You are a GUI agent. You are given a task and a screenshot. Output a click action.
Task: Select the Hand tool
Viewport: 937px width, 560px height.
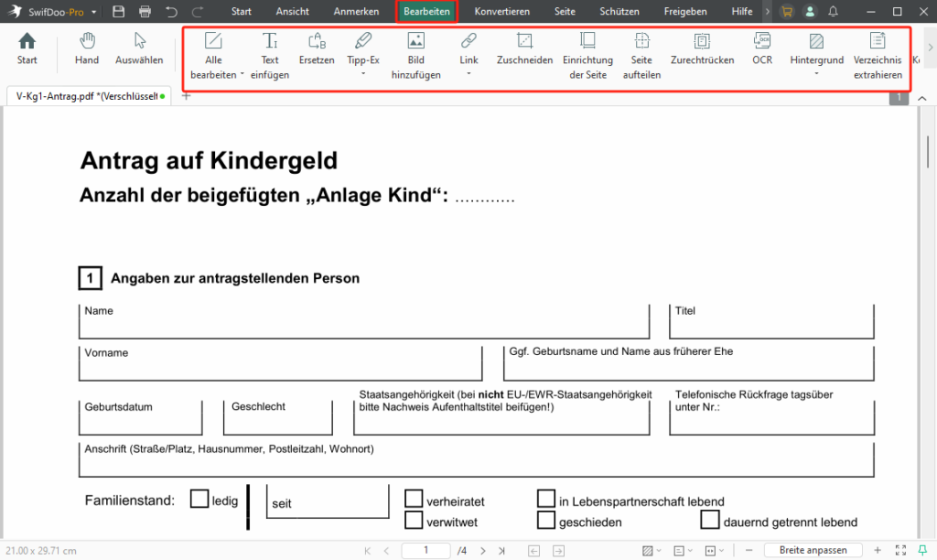point(87,48)
